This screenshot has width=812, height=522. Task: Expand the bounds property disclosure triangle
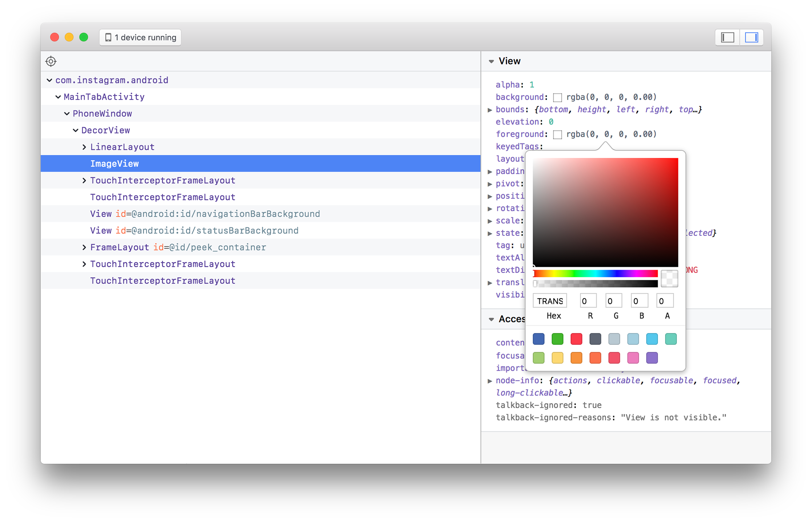490,109
